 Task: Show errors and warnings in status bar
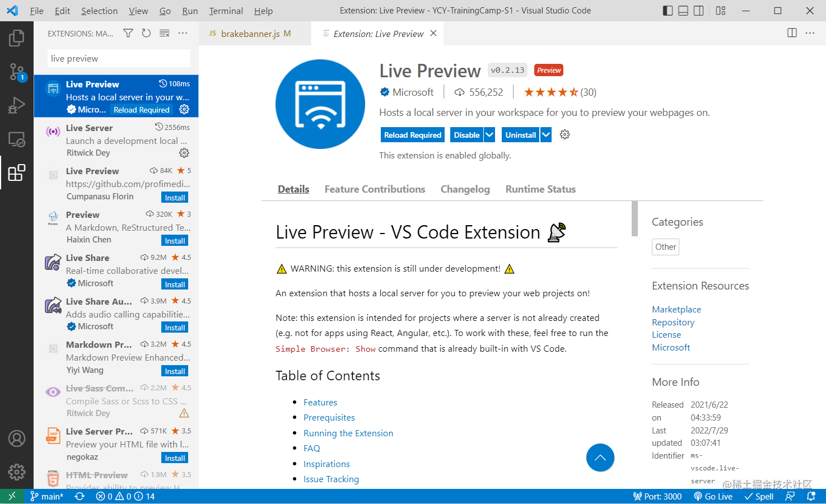coord(125,496)
